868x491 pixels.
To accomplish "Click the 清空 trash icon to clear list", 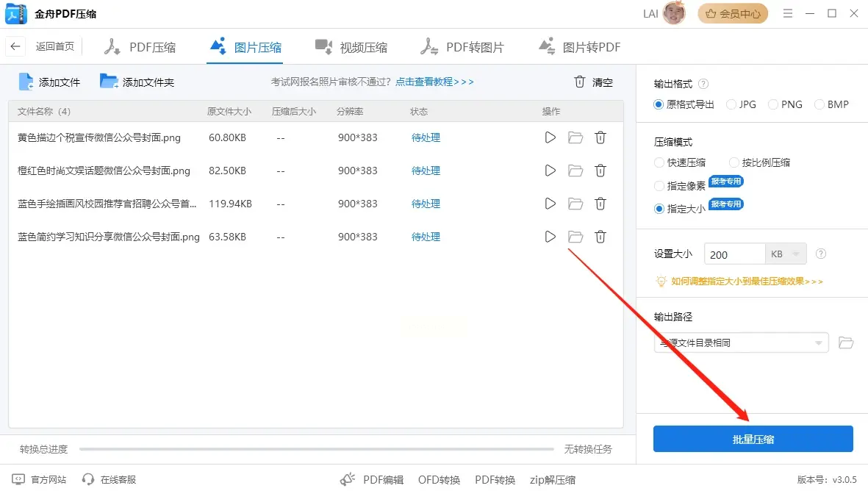I will pyautogui.click(x=580, y=82).
